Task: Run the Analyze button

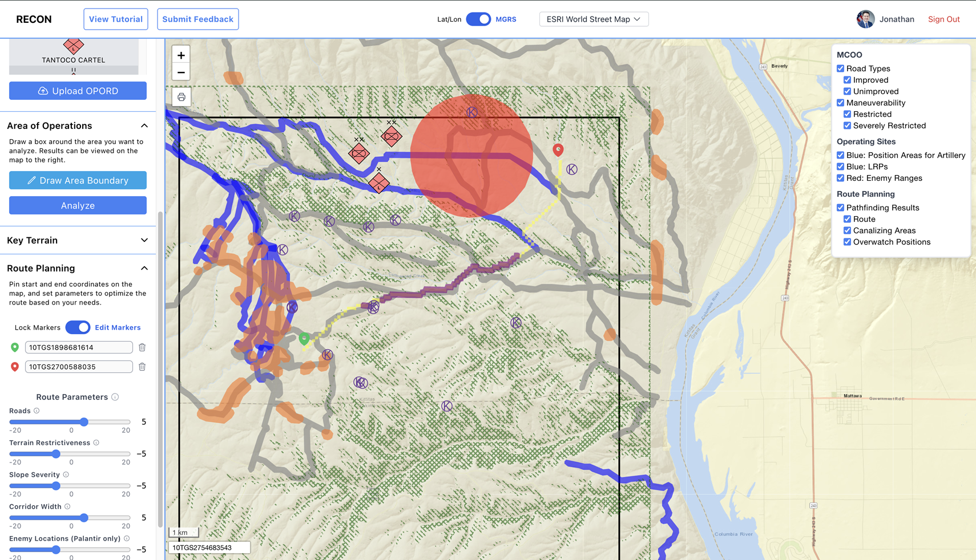Action: (78, 205)
